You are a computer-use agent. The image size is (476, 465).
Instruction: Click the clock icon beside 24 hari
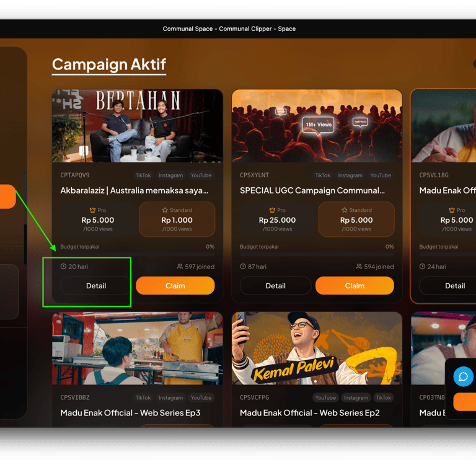tap(422, 267)
